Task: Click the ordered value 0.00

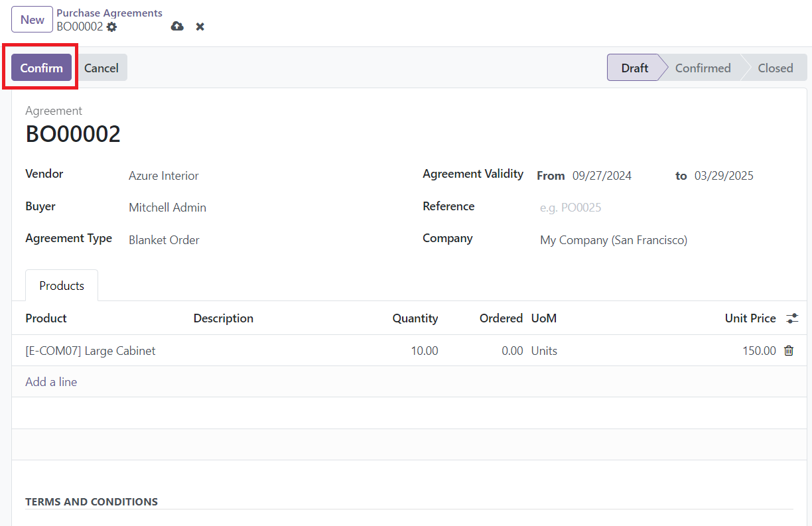Action: [x=512, y=351]
